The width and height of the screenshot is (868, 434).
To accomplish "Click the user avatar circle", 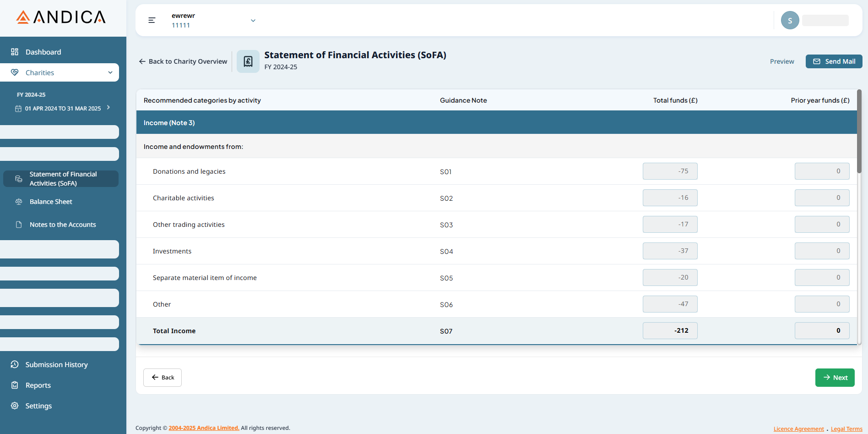I will tap(790, 20).
